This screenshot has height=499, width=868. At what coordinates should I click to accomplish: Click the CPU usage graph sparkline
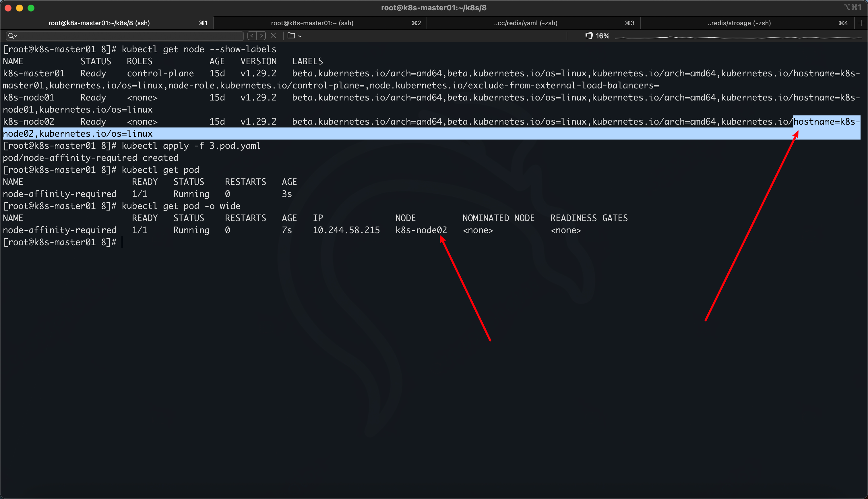click(738, 37)
